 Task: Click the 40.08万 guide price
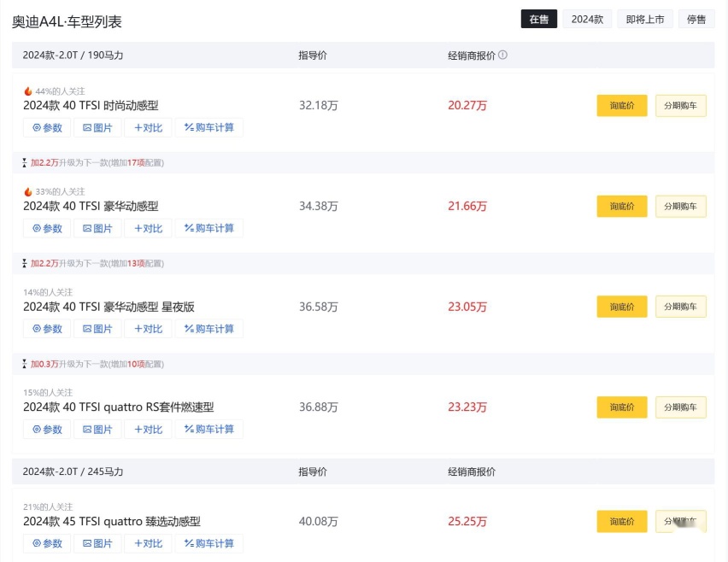click(x=319, y=521)
